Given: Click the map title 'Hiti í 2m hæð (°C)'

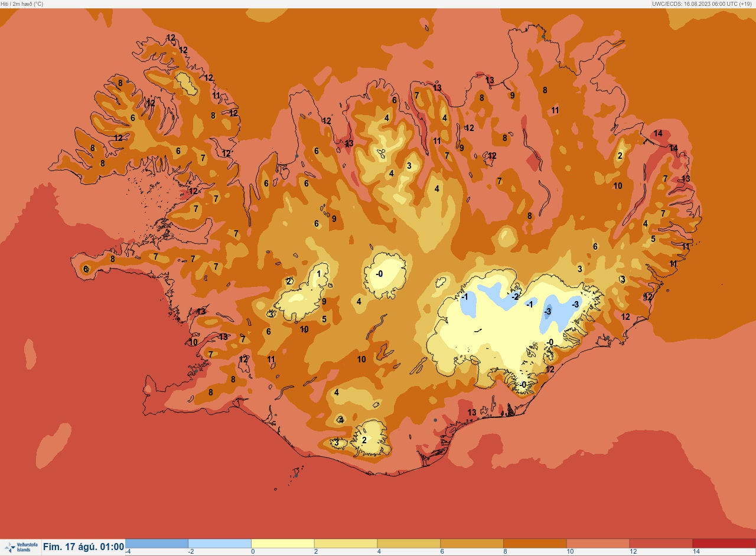Looking at the screenshot, I should pos(22,4).
